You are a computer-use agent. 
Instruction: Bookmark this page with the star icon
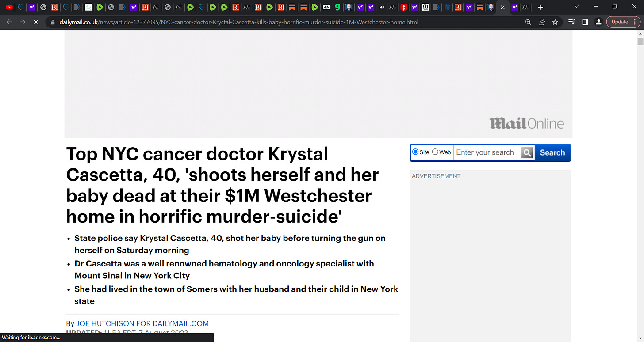click(x=555, y=22)
